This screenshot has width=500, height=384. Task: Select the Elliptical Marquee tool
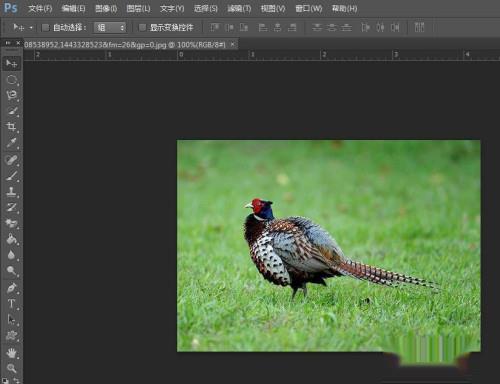11,79
